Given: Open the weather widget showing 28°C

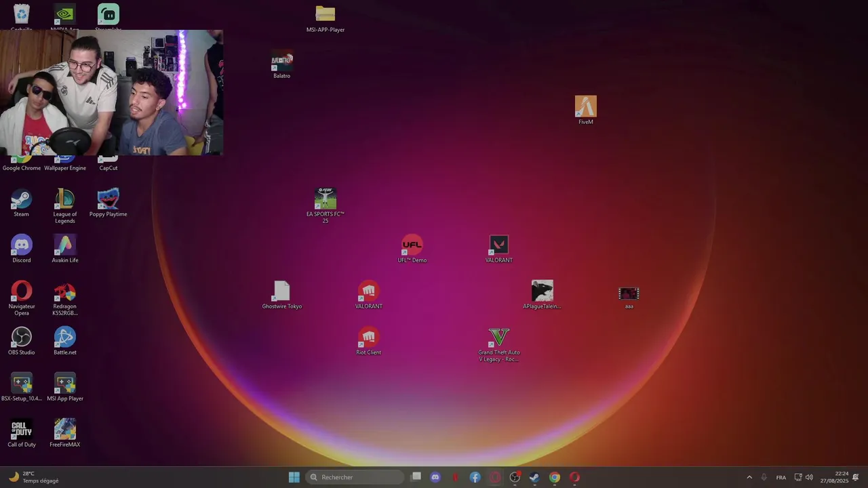Looking at the screenshot, I should tap(34, 477).
